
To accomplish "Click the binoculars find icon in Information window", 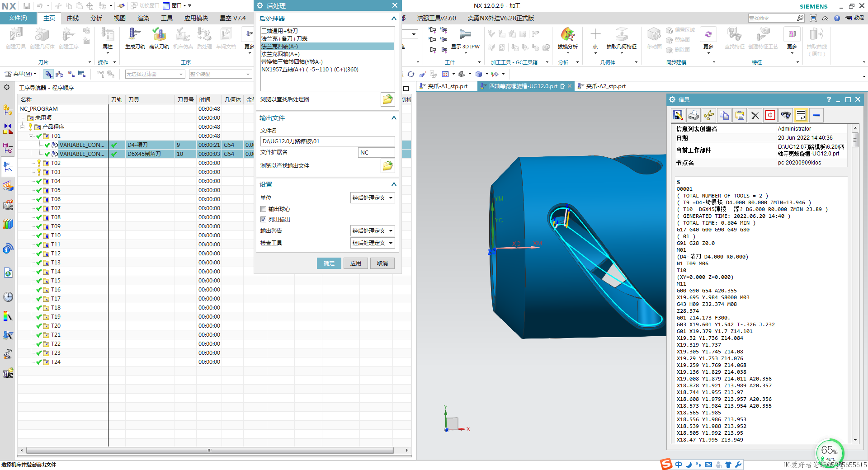I will pos(786,115).
